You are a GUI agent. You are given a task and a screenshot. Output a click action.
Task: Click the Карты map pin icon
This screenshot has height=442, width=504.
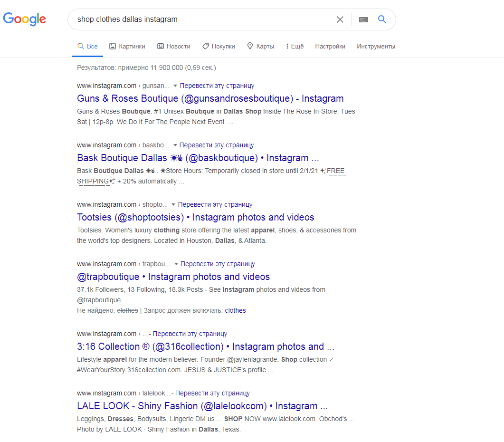tap(250, 46)
